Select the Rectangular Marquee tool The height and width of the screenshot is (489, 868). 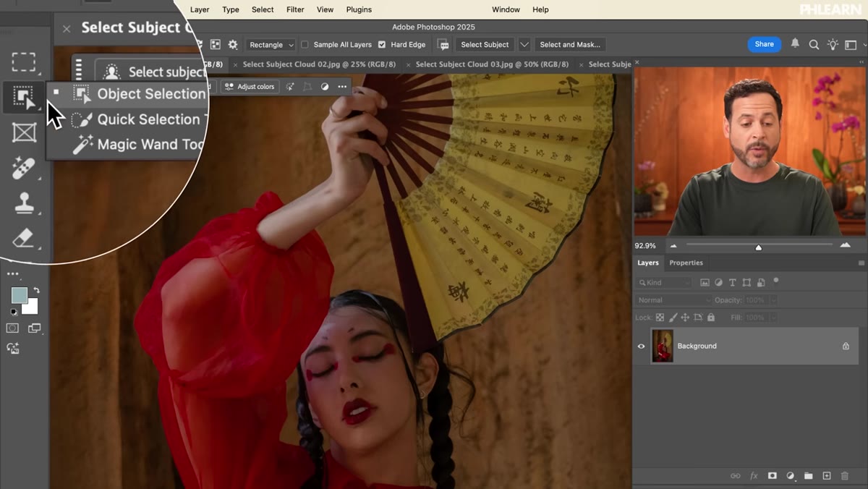click(x=24, y=62)
